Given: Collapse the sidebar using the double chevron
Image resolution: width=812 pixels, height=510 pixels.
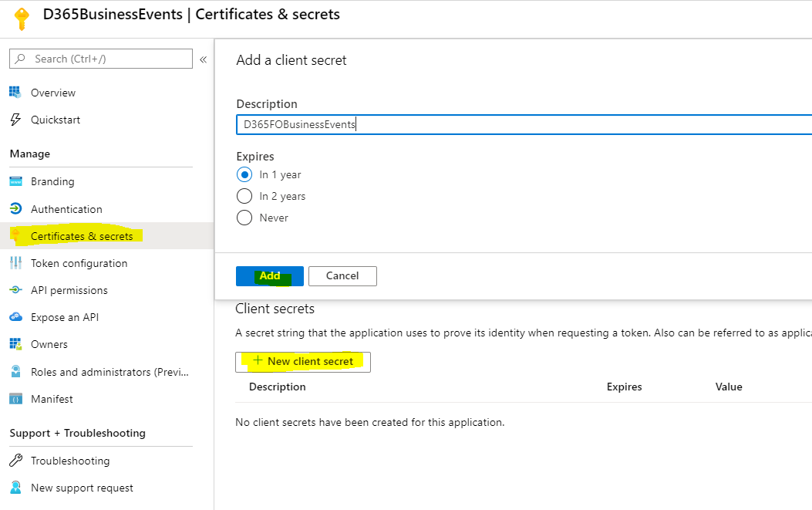Looking at the screenshot, I should click(x=204, y=59).
